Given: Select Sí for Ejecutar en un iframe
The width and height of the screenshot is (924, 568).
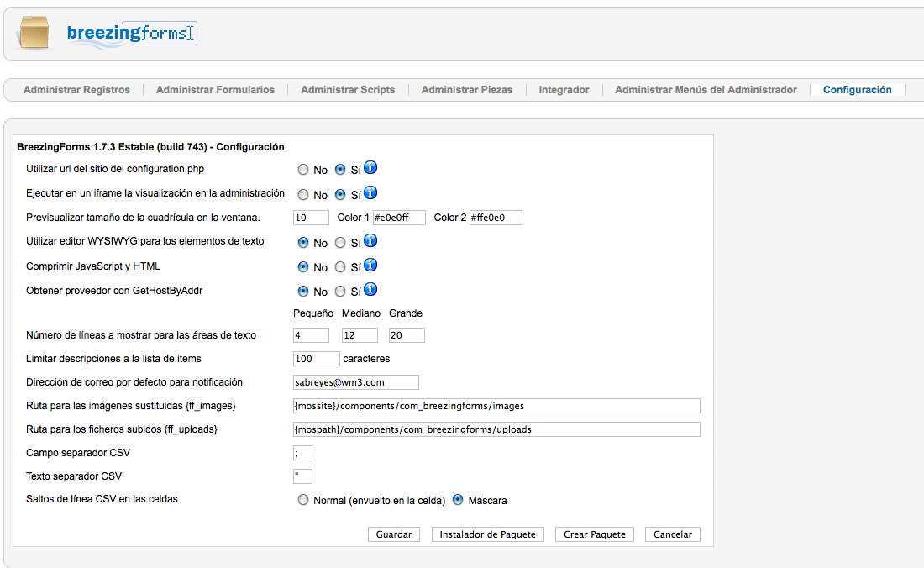Looking at the screenshot, I should click(x=340, y=194).
